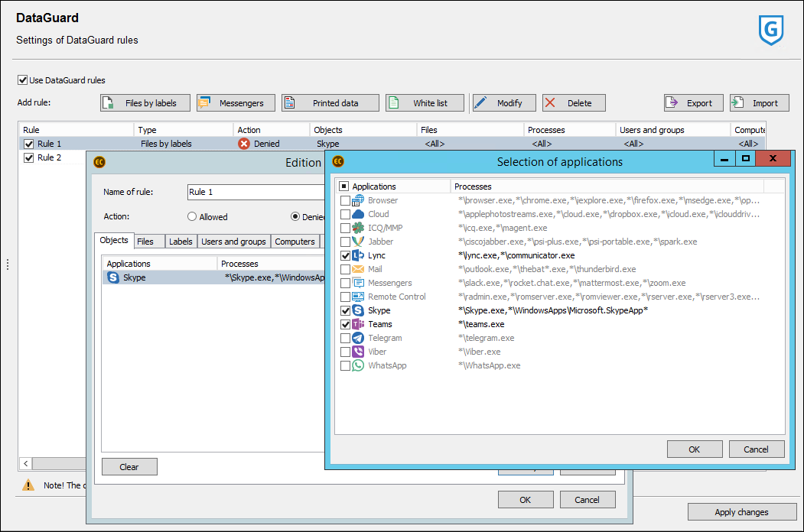Check the Browser application checkbox

point(345,200)
